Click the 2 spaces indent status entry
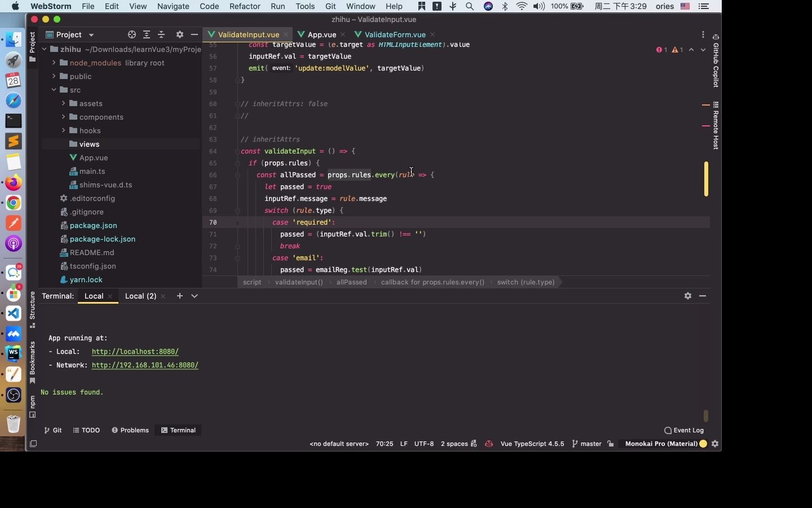Viewport: 812px width, 508px height. [x=454, y=444]
